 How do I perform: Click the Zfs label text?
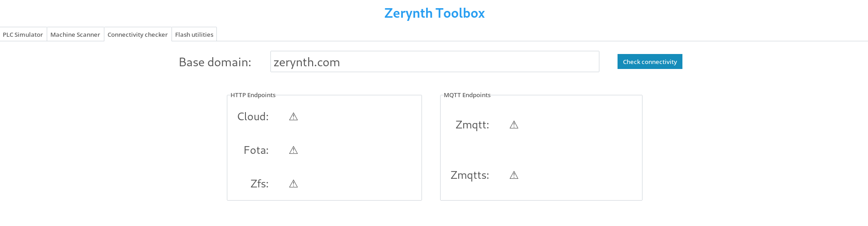260,184
